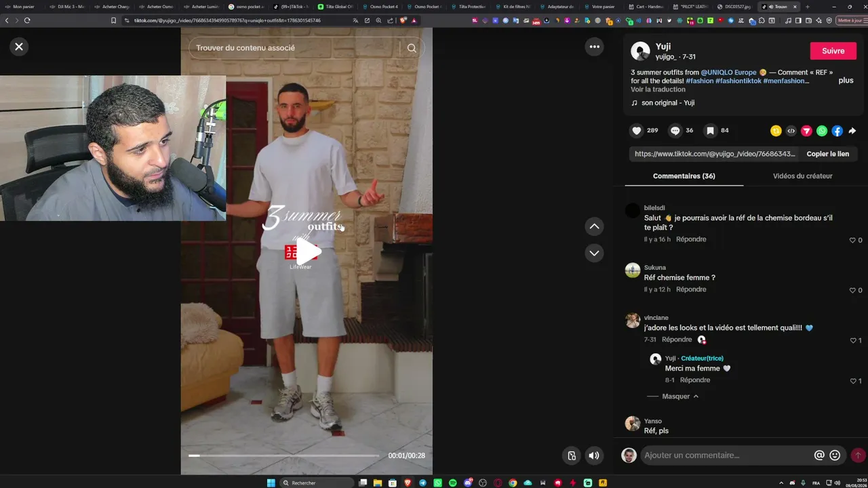Post comment with red arrow button

click(858, 455)
